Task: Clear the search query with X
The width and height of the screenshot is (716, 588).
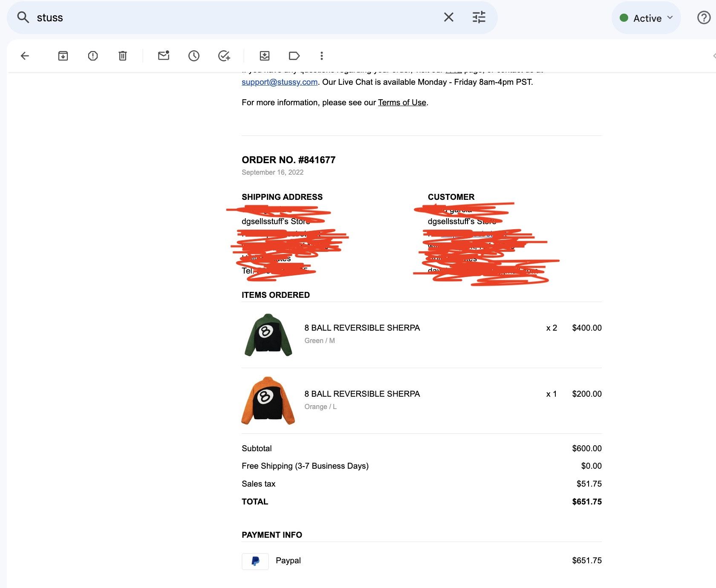Action: pyautogui.click(x=449, y=17)
